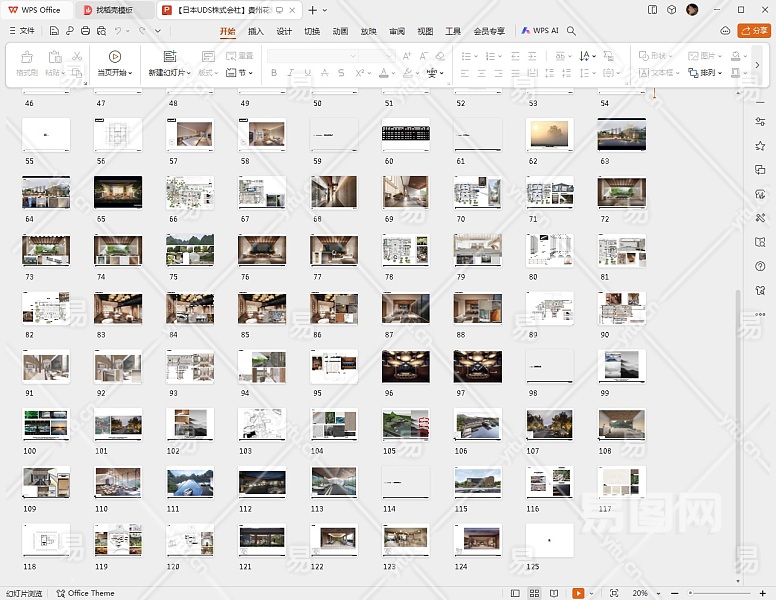Select slide thumbnail 65
This screenshot has width=776, height=600.
pyautogui.click(x=118, y=192)
